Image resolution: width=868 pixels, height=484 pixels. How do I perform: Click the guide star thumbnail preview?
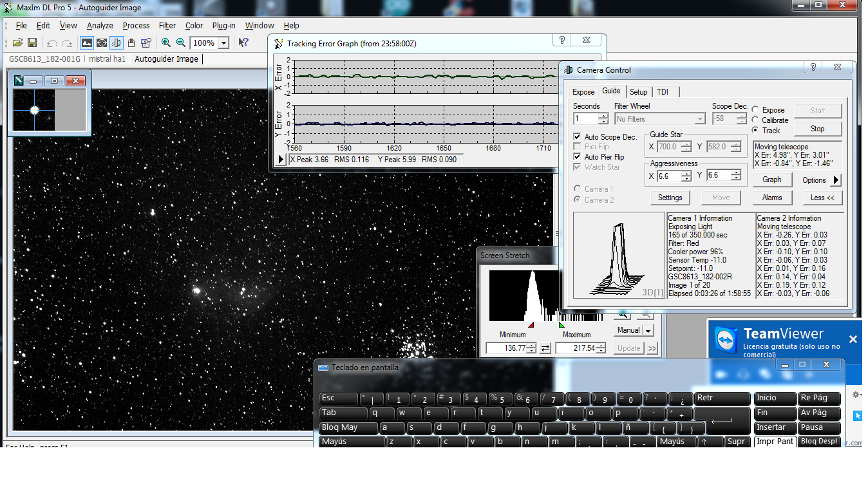point(33,110)
